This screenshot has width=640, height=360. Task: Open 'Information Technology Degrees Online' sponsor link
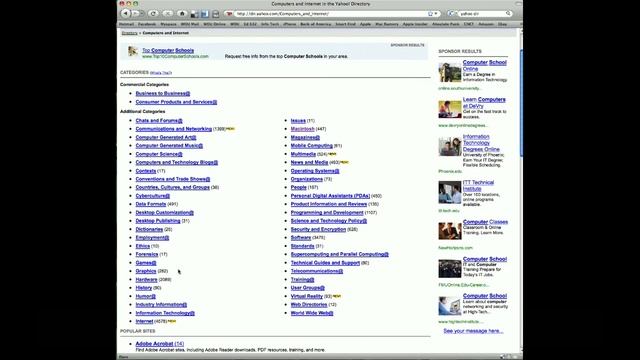tap(481, 143)
